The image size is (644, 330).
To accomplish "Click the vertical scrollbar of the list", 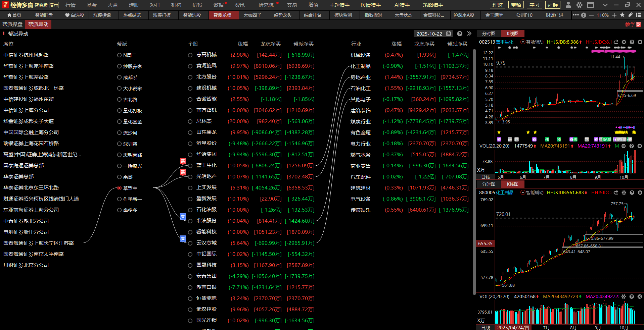I will (474, 168).
